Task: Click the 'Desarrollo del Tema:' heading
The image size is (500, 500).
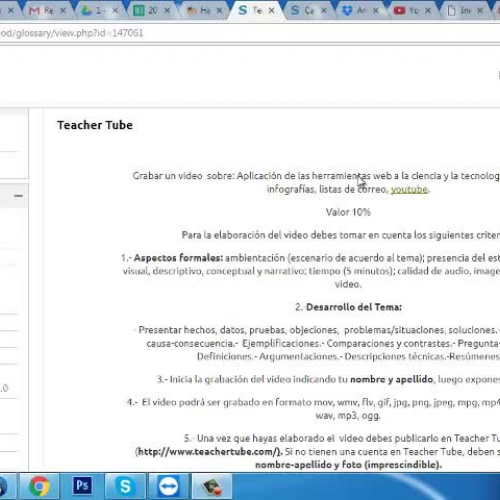Action: (x=354, y=307)
